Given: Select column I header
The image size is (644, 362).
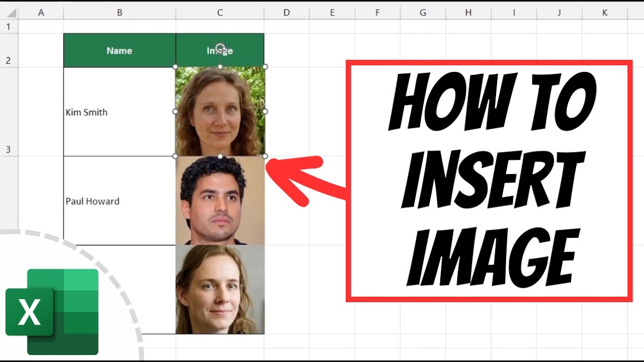Looking at the screenshot, I should coord(514,13).
